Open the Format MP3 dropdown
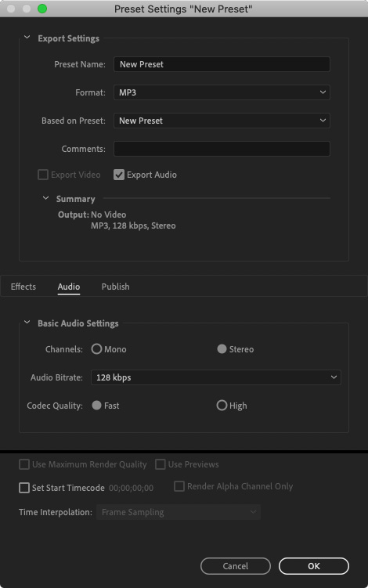This screenshot has height=588, width=368. tap(222, 92)
